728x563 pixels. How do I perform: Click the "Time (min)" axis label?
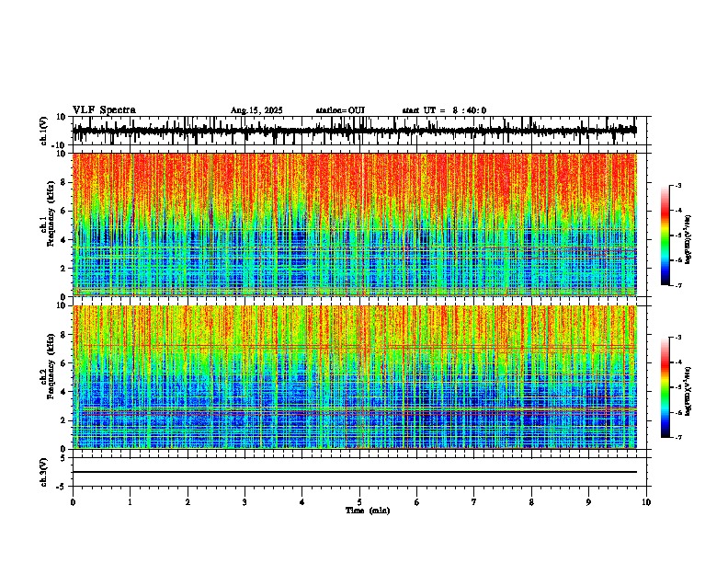[x=368, y=511]
